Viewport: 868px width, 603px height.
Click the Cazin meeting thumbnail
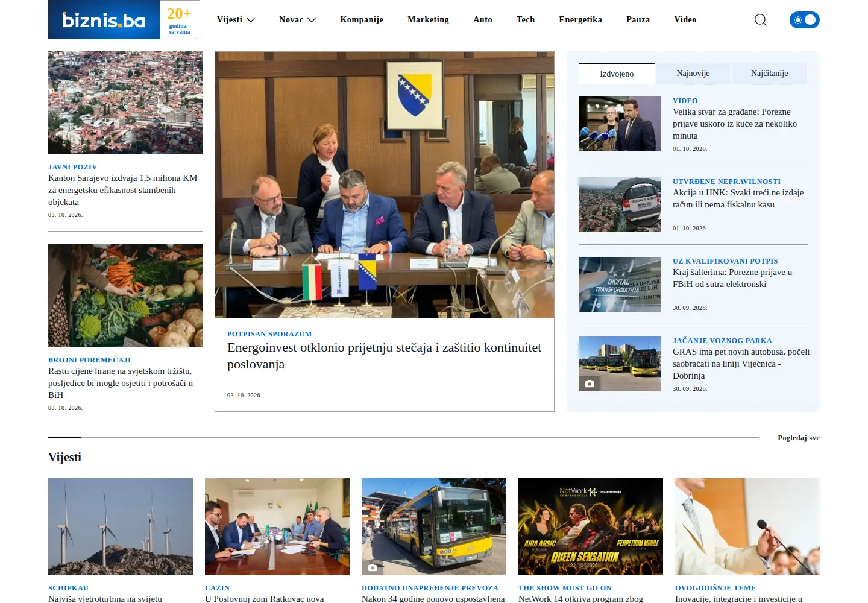(x=277, y=526)
